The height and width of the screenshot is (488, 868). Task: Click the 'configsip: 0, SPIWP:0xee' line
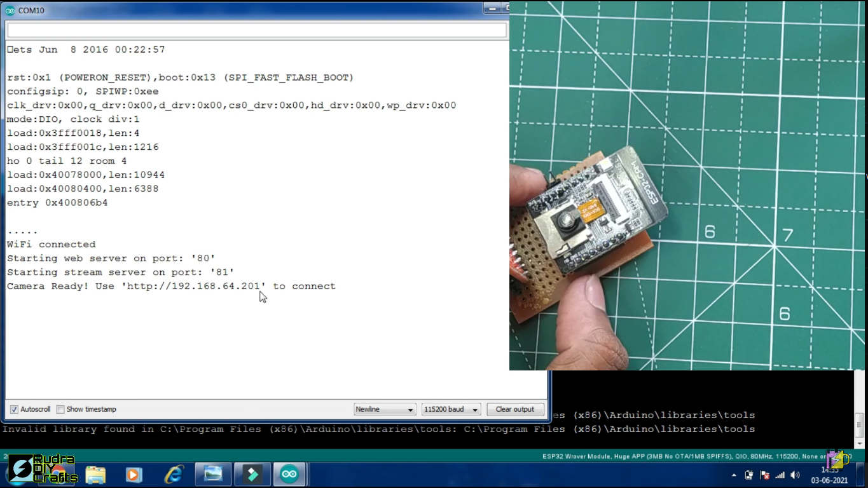tap(83, 91)
